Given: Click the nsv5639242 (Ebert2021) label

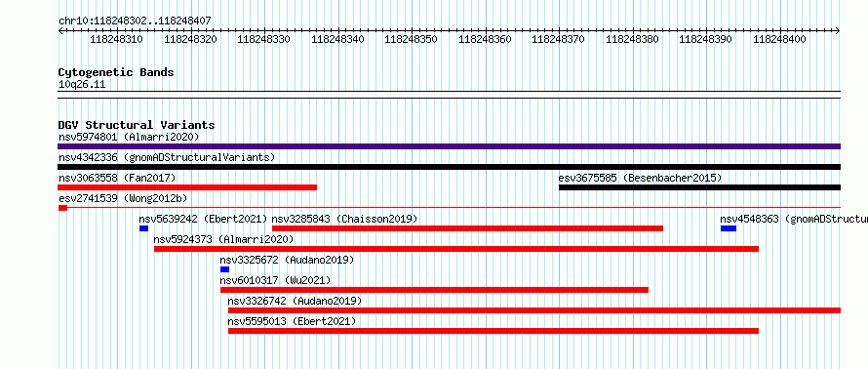Looking at the screenshot, I should [x=203, y=219].
